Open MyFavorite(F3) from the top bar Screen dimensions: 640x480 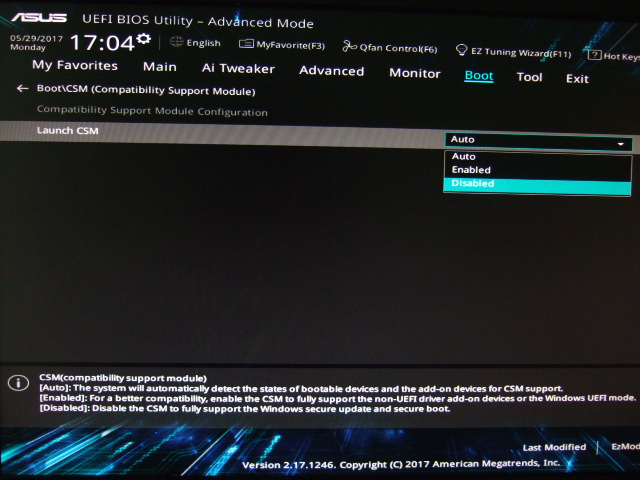point(291,45)
